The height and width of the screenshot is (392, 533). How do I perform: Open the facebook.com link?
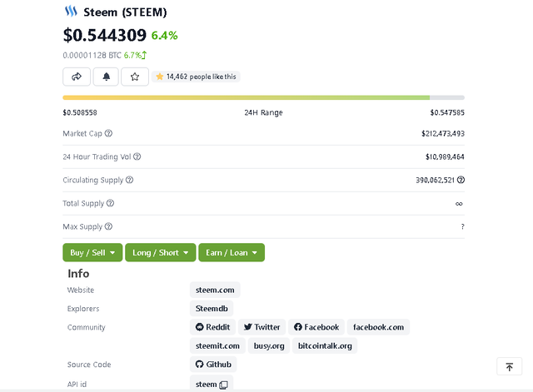pyautogui.click(x=378, y=327)
